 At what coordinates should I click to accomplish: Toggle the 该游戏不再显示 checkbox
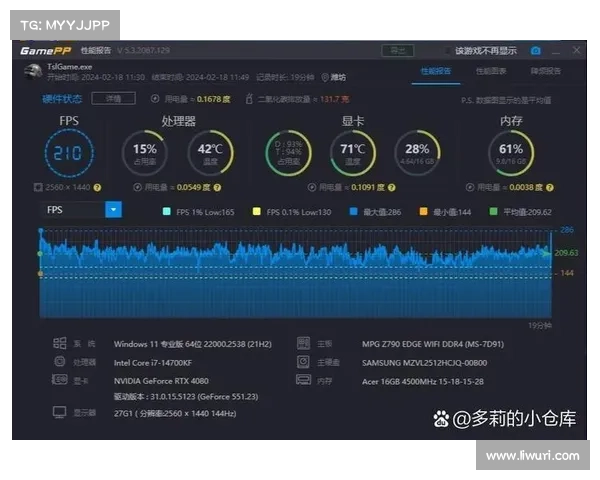point(447,51)
